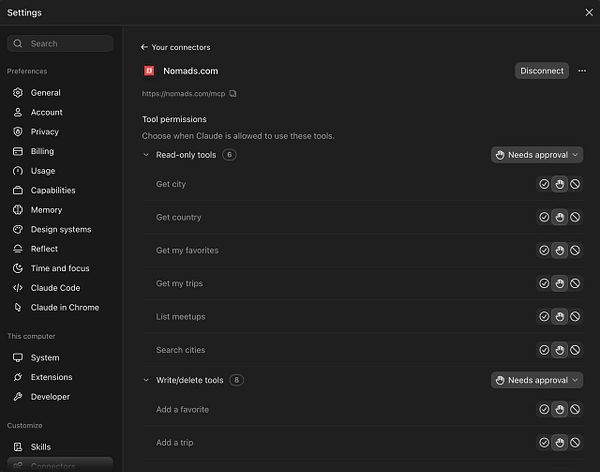Copy the nomads.com/mcp URL icon
Screen dimensions: 600x472
(x=233, y=93)
